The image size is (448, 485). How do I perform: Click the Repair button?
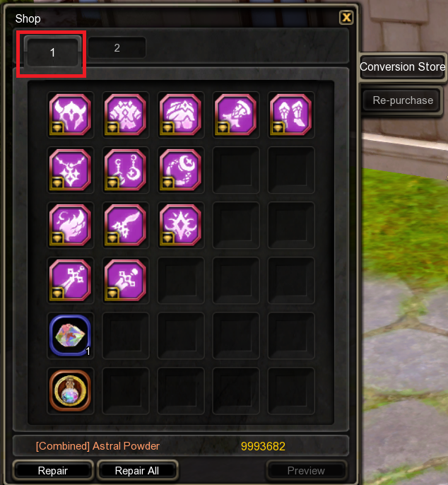(x=53, y=470)
